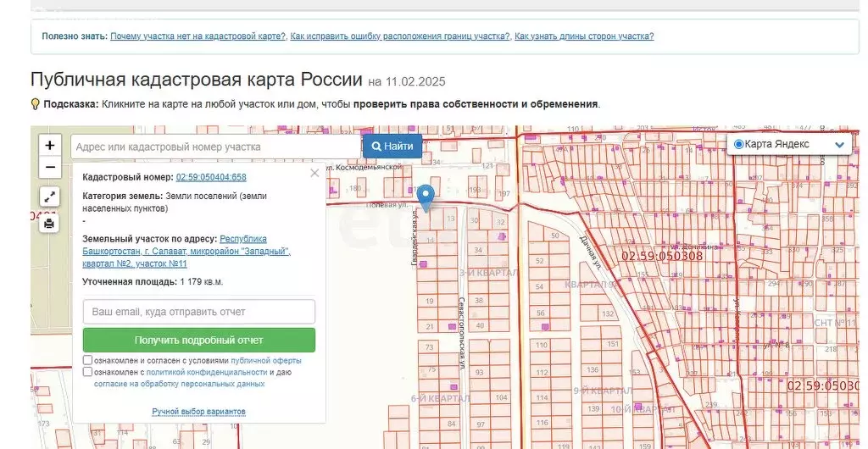
Task: Click the 3-Й КВАРТАЛ map label
Action: (x=488, y=273)
